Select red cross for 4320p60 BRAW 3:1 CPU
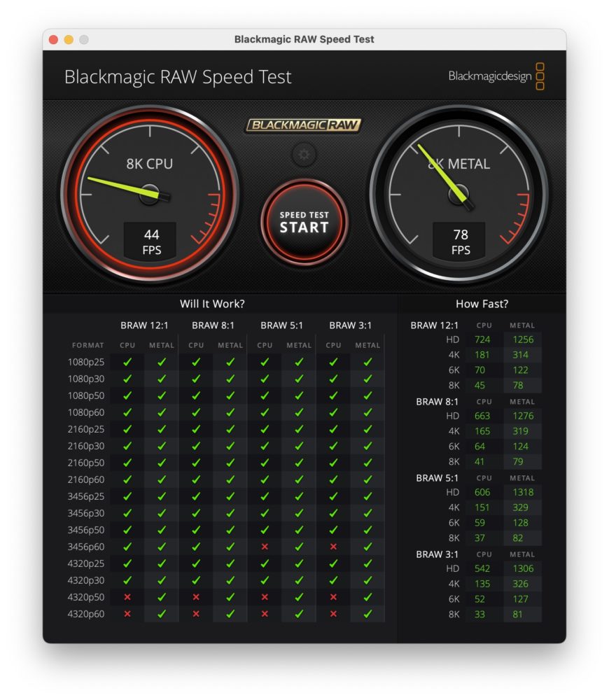The height and width of the screenshot is (700, 609). point(333,614)
